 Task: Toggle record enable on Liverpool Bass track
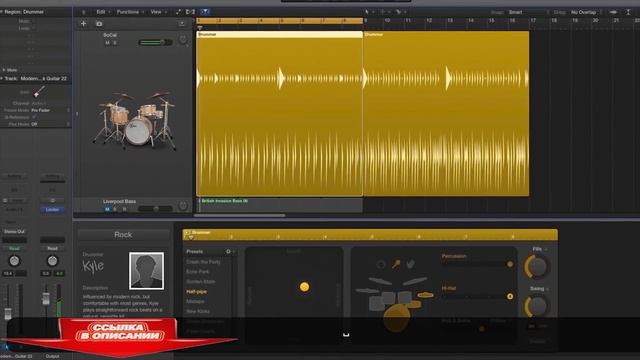click(124, 209)
